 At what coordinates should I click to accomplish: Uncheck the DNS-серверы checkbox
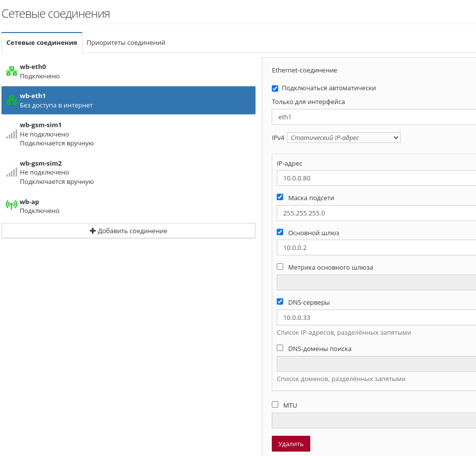coord(280,301)
